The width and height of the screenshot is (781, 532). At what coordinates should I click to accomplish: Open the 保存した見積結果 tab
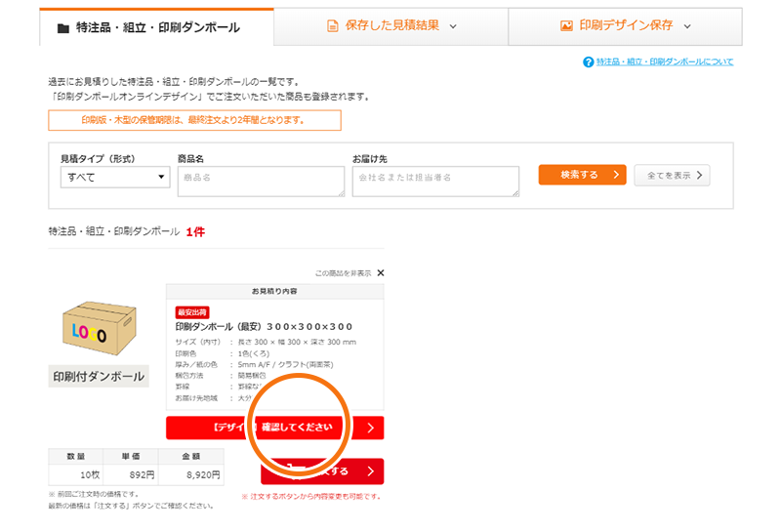(x=391, y=26)
